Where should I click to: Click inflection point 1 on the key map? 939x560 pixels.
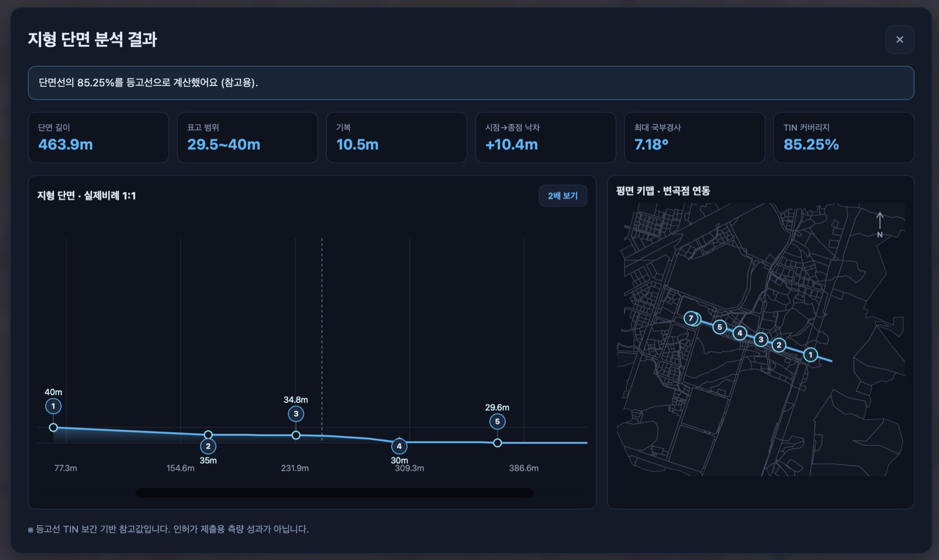(810, 355)
